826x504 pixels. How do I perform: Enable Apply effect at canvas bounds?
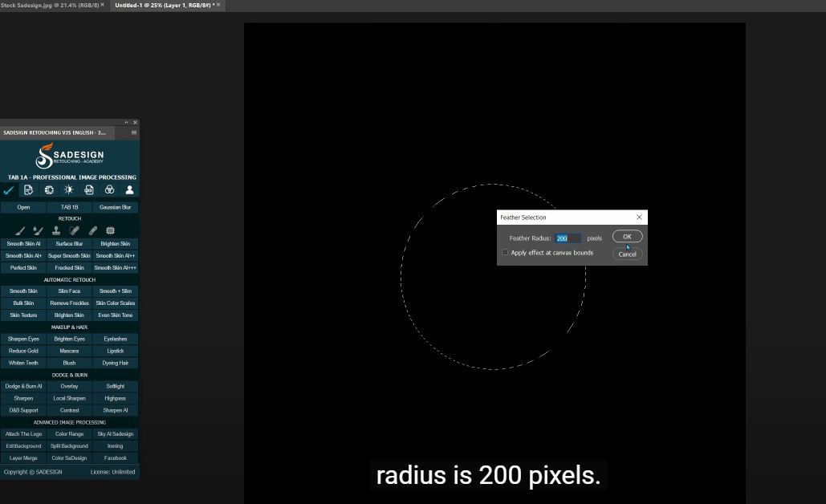[505, 253]
